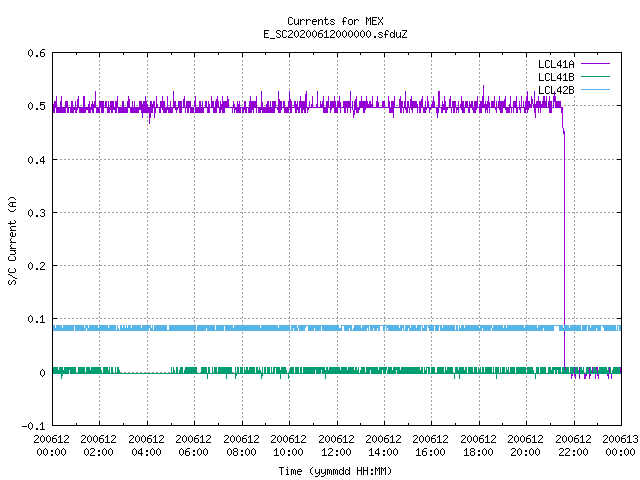Image resolution: width=640 pixels, height=480 pixels.
Task: Click the LCL41B legend label
Action: 556,77
